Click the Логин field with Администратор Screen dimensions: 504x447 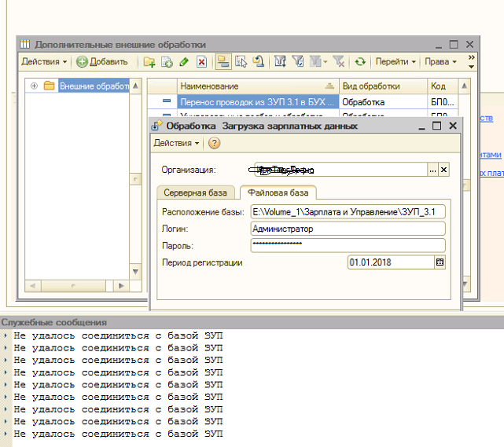click(x=348, y=229)
